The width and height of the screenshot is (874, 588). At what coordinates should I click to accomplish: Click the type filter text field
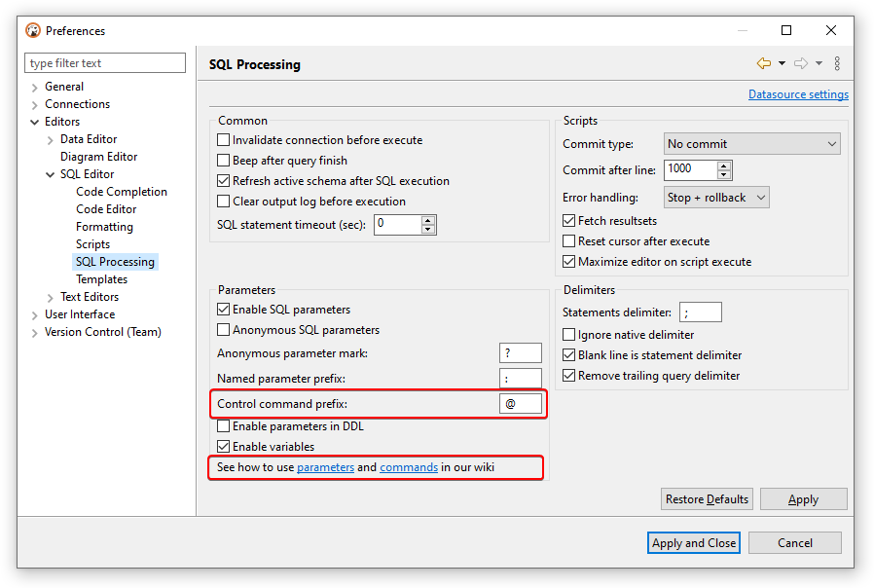tap(104, 62)
